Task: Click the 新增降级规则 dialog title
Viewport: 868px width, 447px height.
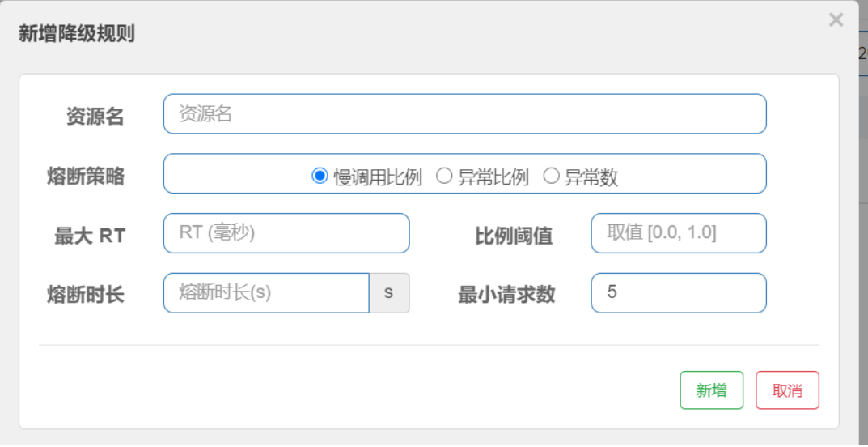Action: 77,34
